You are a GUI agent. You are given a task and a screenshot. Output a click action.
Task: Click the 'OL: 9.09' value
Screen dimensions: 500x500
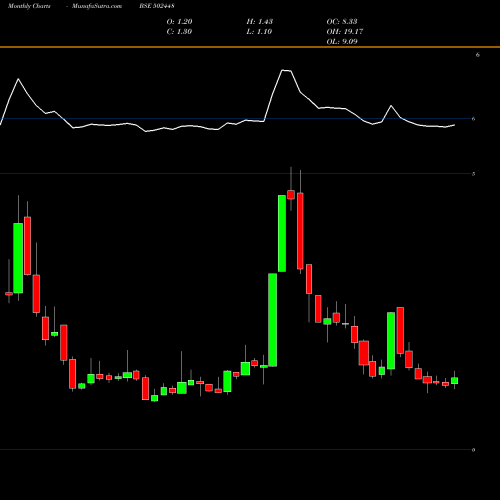[x=342, y=41]
